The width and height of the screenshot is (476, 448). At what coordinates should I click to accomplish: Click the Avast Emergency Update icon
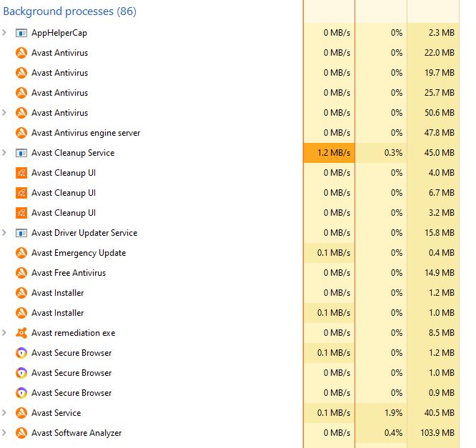point(21,253)
